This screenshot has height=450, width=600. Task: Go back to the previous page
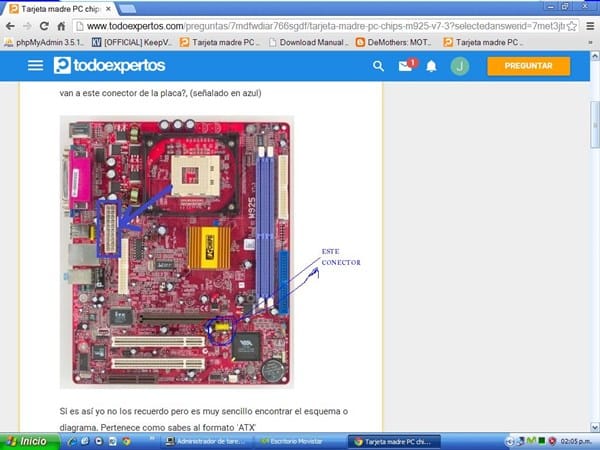(10, 26)
